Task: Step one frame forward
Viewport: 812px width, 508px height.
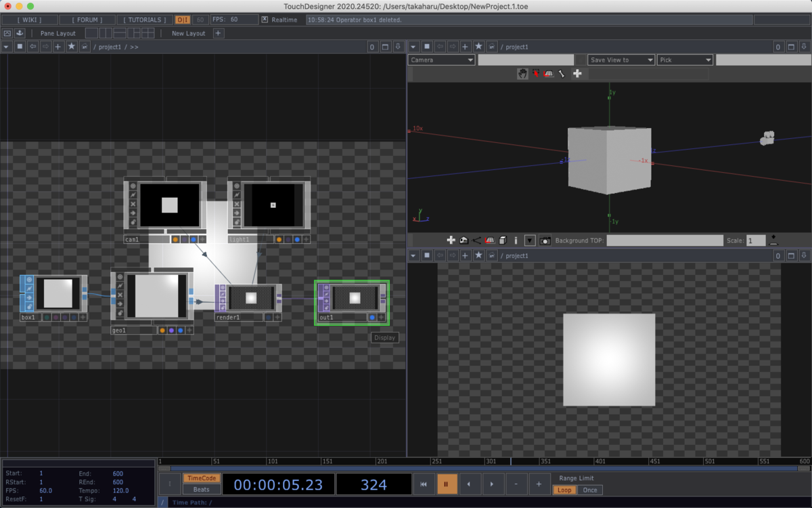Action: coord(493,484)
